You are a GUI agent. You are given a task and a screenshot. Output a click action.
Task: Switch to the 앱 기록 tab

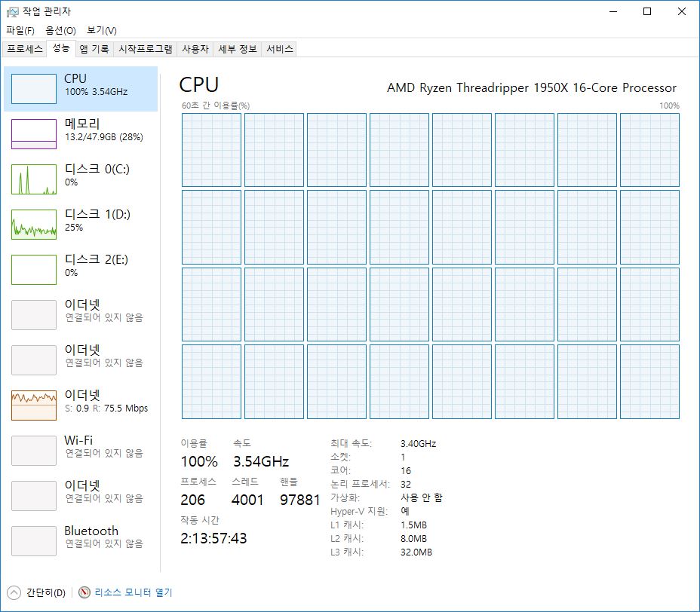94,49
